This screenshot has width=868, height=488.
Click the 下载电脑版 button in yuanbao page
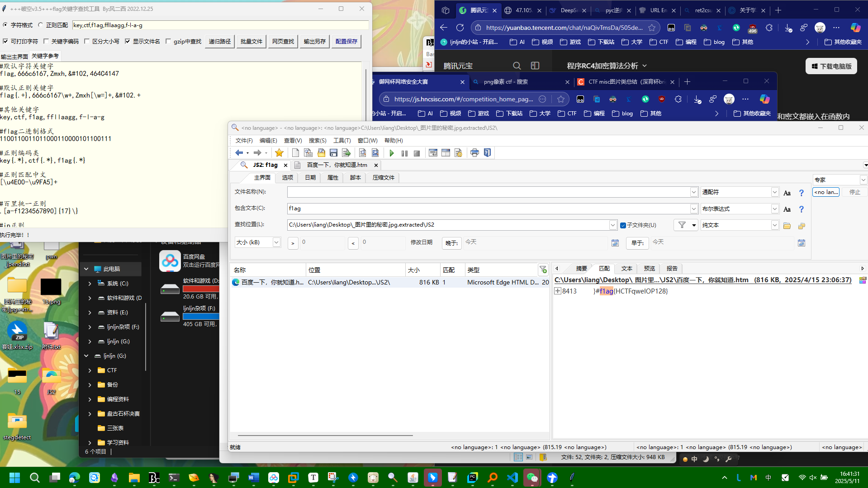pos(831,66)
